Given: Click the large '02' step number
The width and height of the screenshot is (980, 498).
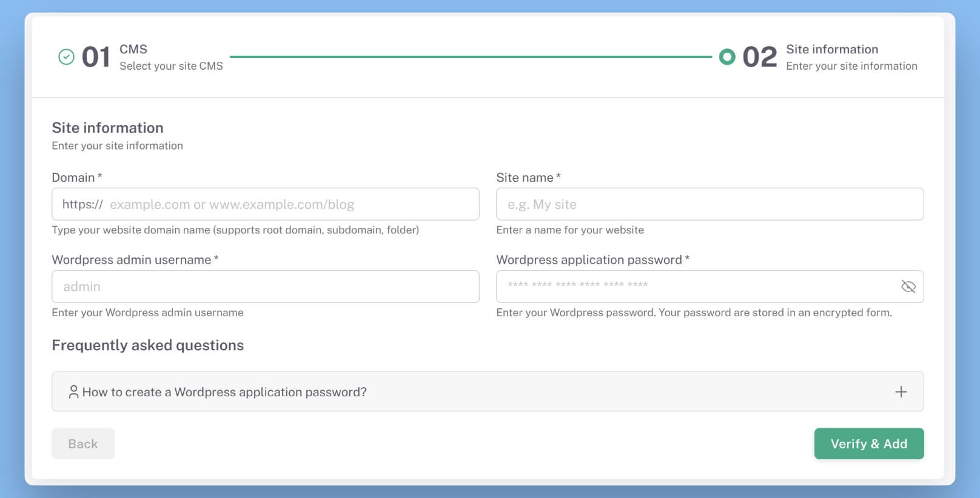Looking at the screenshot, I should pos(760,57).
